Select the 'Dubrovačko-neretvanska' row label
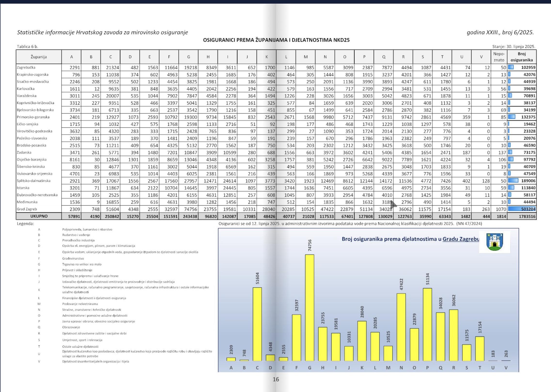Image resolution: width=551 pixels, height=392 pixels. coord(37,195)
